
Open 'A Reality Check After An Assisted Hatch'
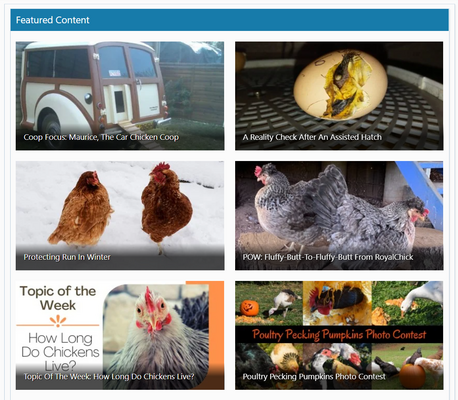(312, 137)
